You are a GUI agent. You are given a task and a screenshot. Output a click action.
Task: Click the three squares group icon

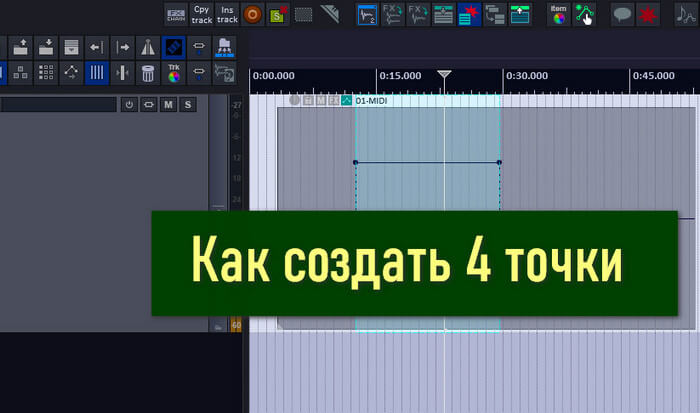pyautogui.click(x=21, y=73)
